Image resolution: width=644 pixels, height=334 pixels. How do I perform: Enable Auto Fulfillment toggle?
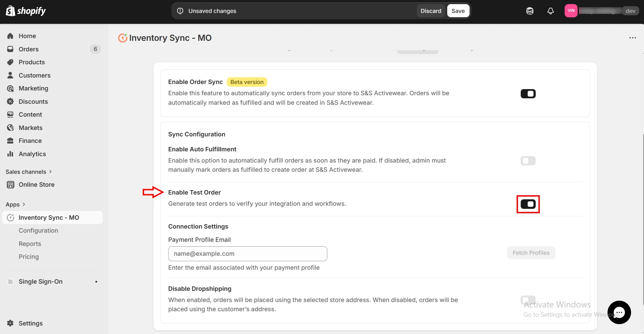pos(528,161)
